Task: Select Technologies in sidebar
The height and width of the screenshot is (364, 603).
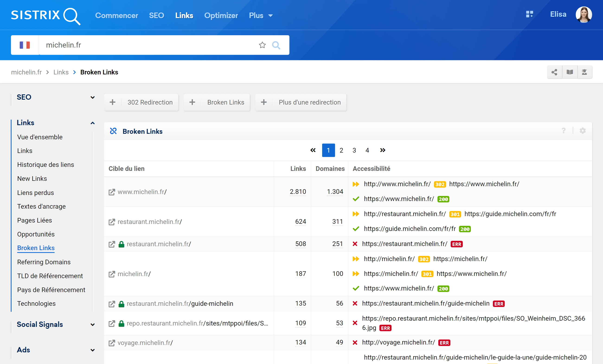Action: tap(36, 304)
